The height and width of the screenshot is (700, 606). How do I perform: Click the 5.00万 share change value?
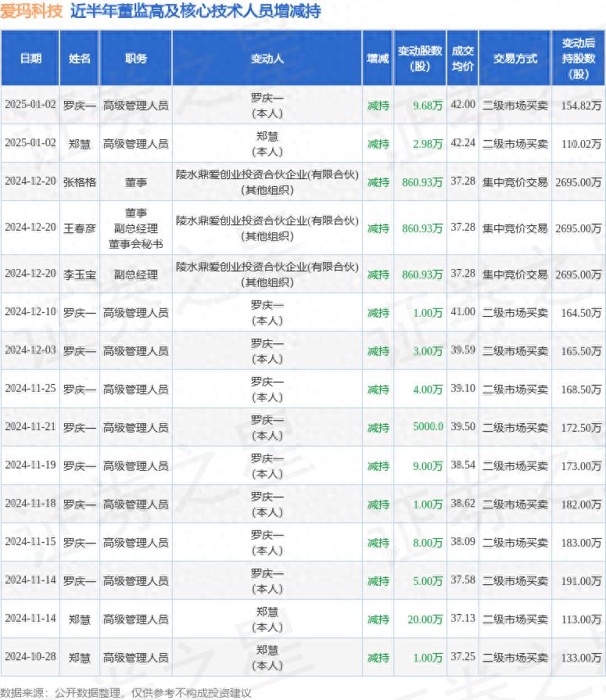coord(428,581)
